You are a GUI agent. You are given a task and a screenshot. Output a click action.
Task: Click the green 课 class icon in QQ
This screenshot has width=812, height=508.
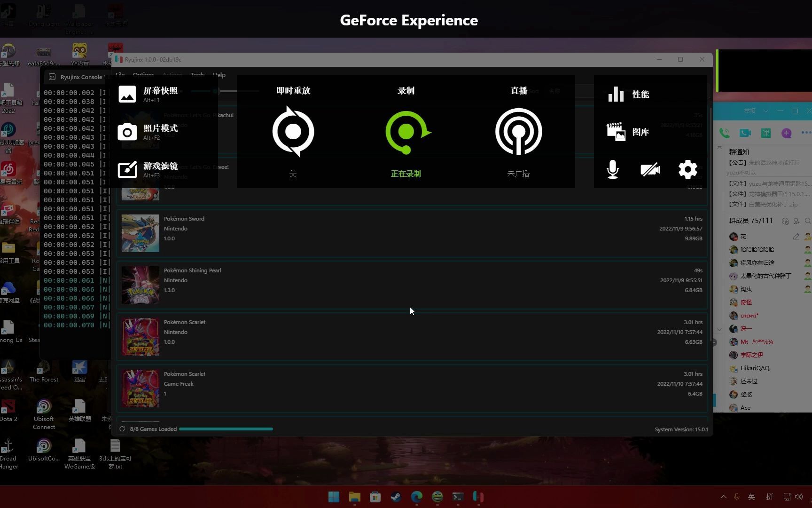[x=766, y=133]
